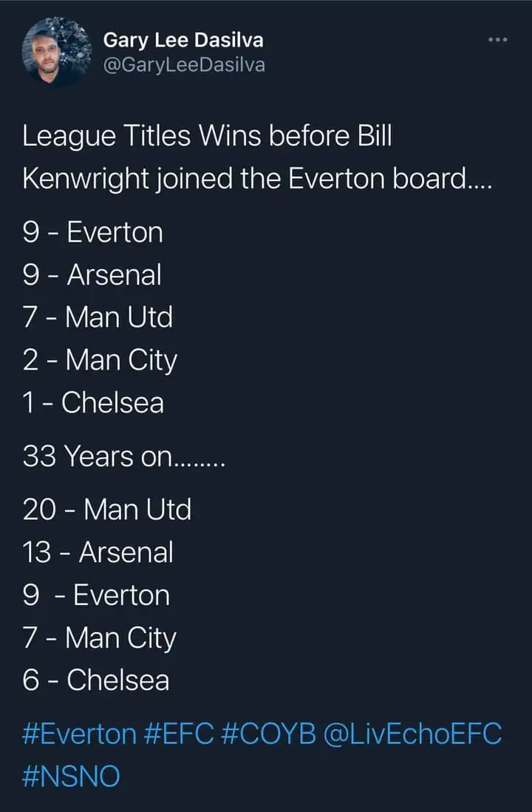Open the Gary Lee Dasilva display name
532x812 pixels.
pyautogui.click(x=183, y=40)
